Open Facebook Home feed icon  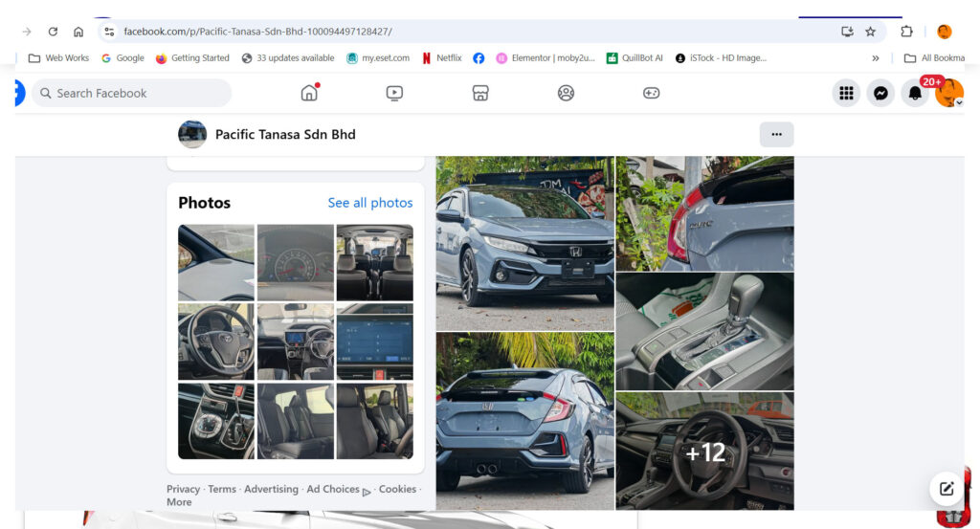(x=309, y=93)
